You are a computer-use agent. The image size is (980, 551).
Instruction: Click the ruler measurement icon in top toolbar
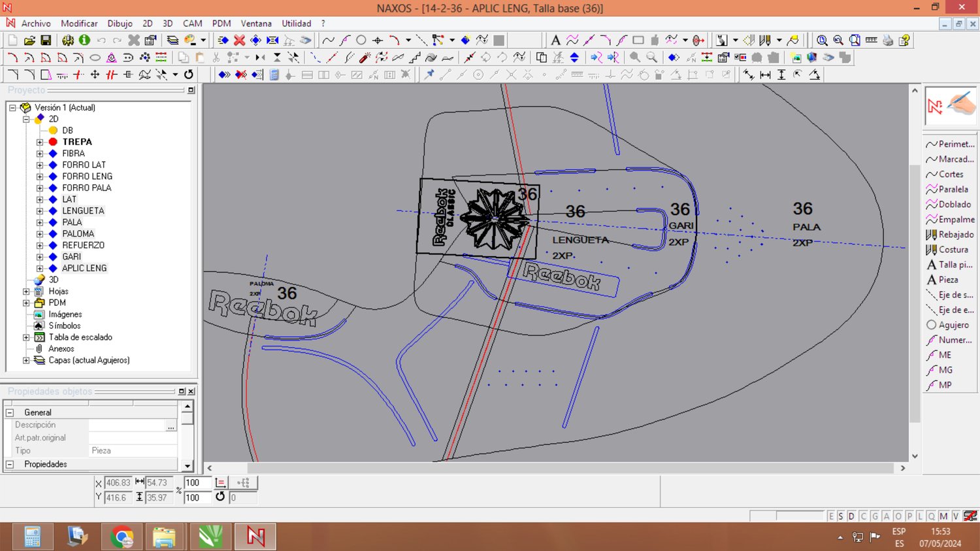coord(871,41)
